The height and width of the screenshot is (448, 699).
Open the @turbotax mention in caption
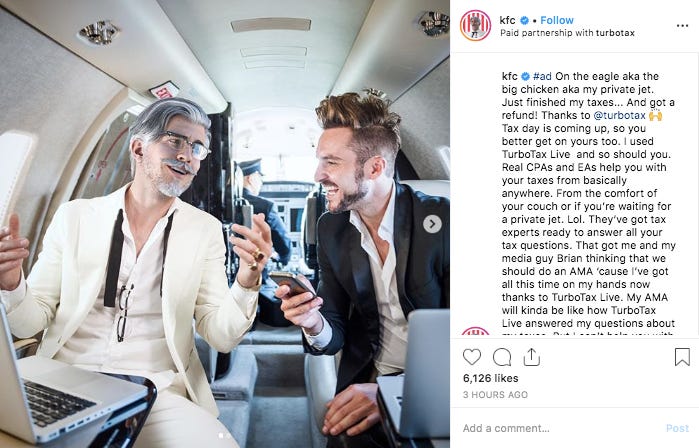point(620,115)
